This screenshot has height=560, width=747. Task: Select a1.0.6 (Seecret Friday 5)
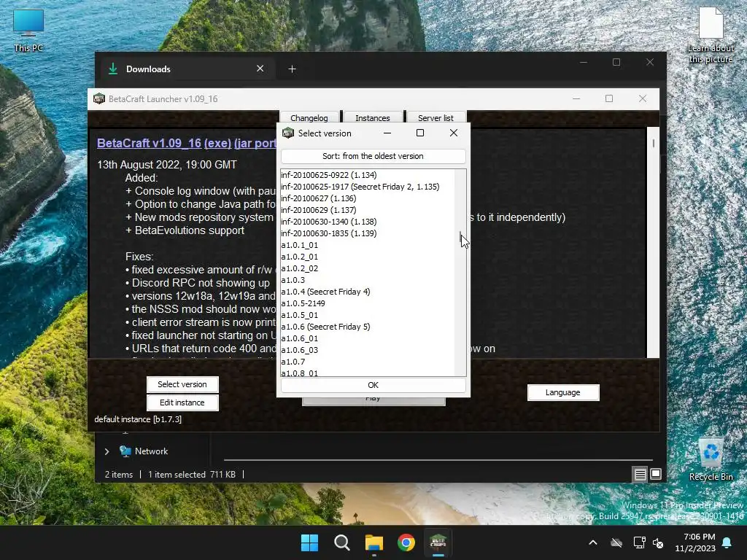point(368,327)
